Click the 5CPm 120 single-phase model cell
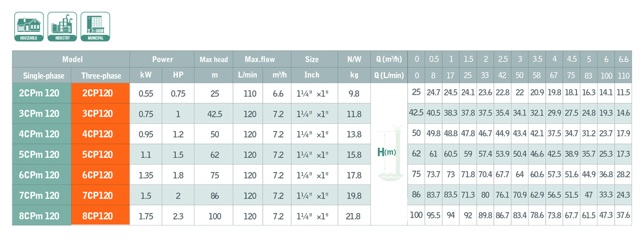Image resolution: width=644 pixels, height=248 pixels. [x=39, y=154]
